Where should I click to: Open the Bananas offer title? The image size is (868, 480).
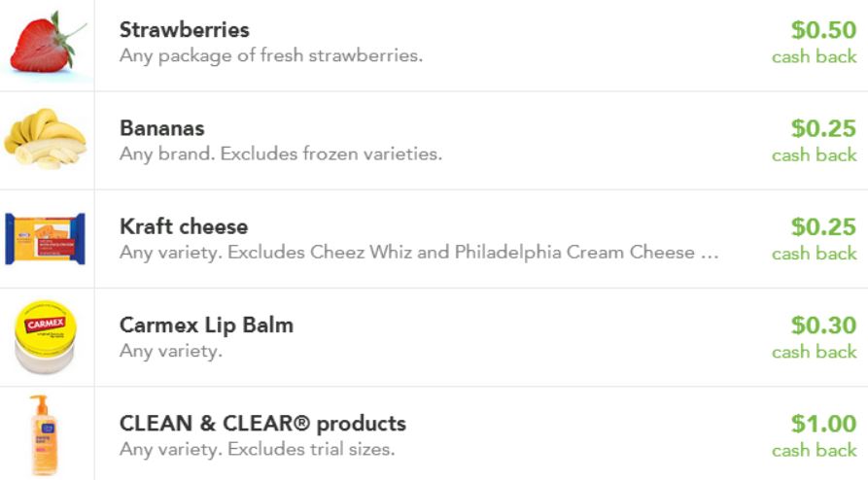[161, 128]
